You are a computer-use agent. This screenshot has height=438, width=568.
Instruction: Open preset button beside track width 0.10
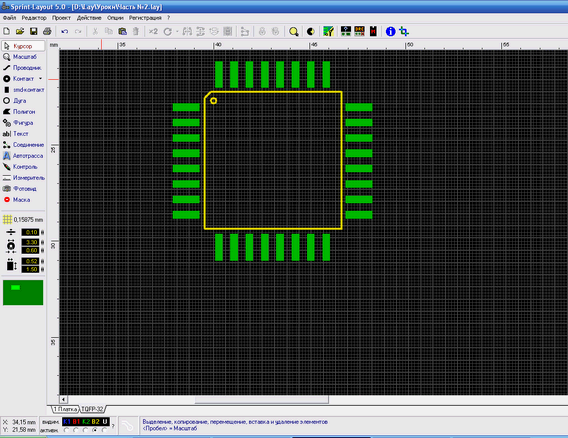pos(42,232)
